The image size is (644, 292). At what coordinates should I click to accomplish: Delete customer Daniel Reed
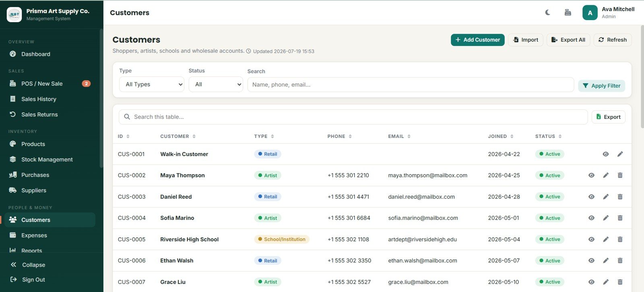(x=620, y=197)
